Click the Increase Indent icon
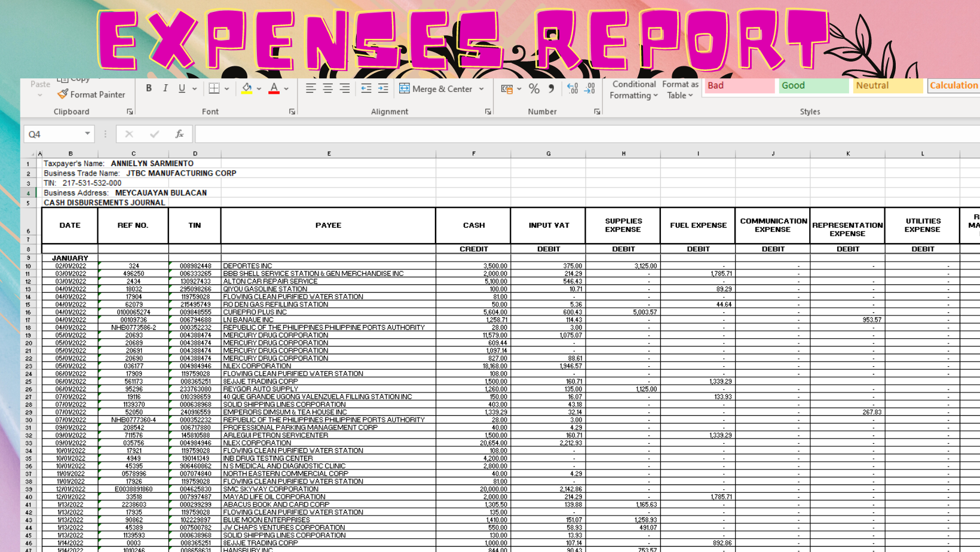Viewport: 980px width, 552px height. (383, 88)
